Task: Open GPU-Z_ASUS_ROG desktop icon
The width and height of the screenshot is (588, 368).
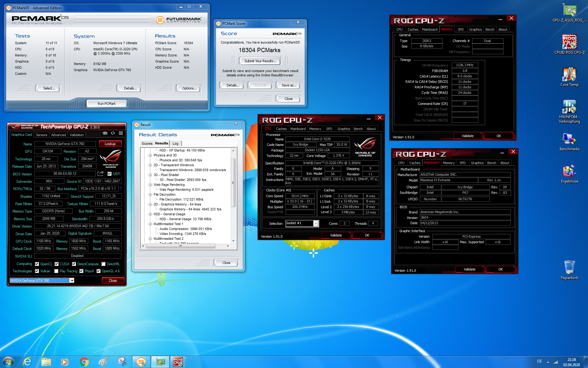Action: point(569,13)
